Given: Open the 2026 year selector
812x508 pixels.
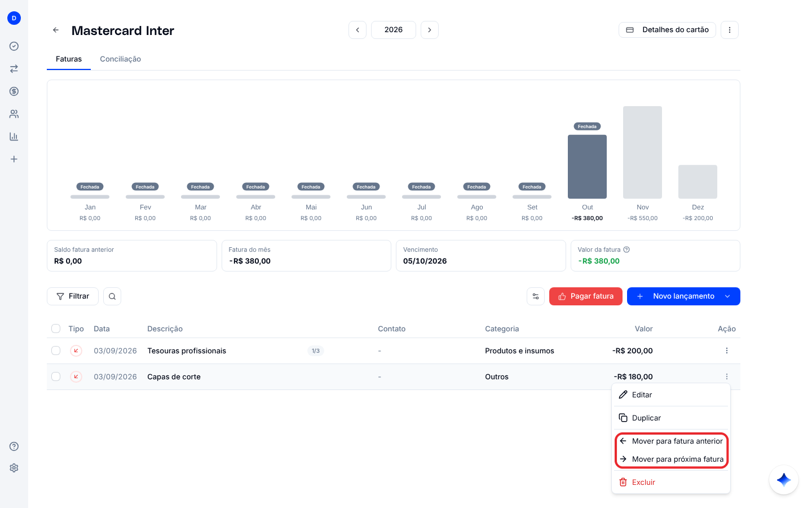Looking at the screenshot, I should [x=394, y=30].
